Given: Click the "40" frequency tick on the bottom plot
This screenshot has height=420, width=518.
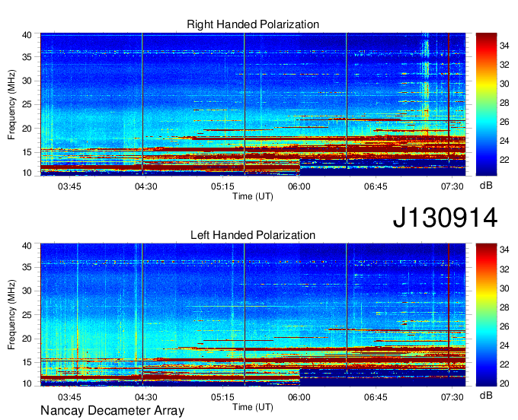Looking at the screenshot, I should pyautogui.click(x=27, y=246).
